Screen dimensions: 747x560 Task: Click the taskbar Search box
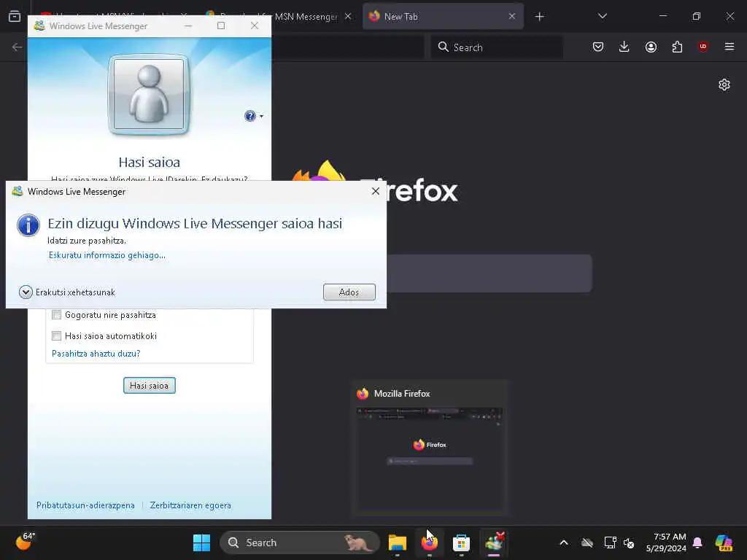point(300,542)
